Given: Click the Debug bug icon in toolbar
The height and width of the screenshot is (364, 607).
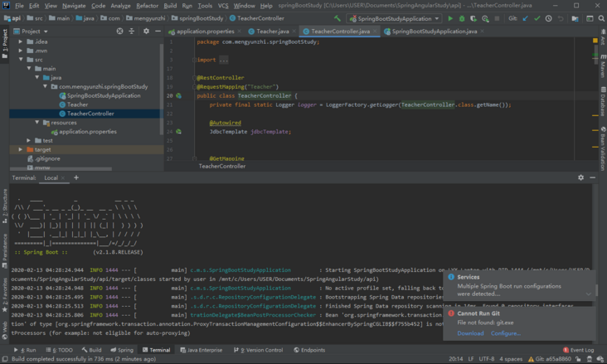Looking at the screenshot, I should coord(462,18).
